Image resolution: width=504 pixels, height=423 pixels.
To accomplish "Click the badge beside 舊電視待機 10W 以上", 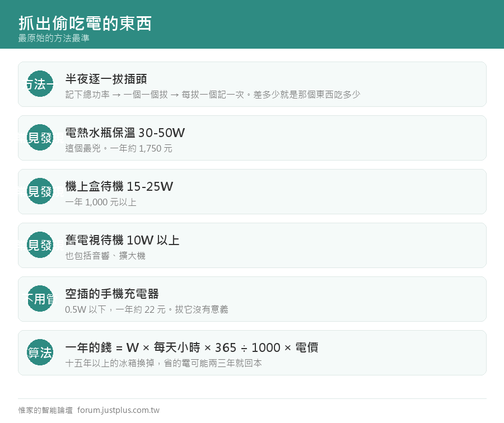I will [40, 245].
